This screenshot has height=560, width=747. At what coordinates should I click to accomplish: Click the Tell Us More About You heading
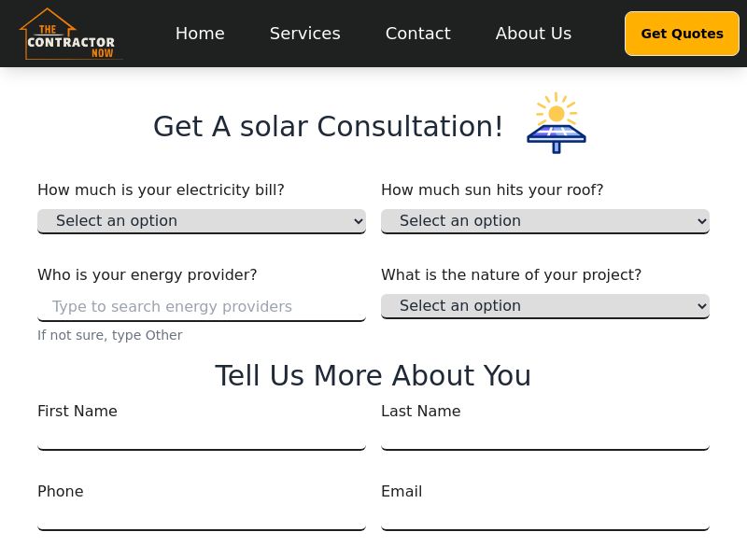[373, 375]
